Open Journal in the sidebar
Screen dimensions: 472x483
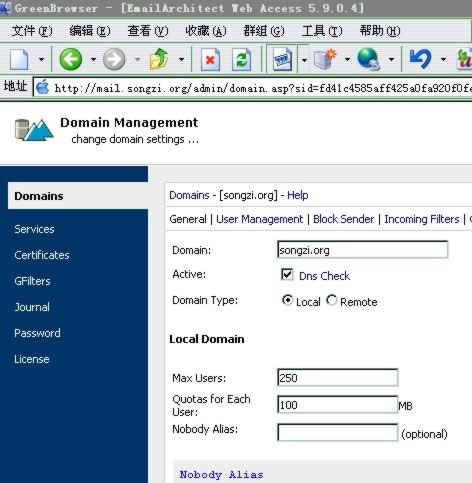pos(32,307)
